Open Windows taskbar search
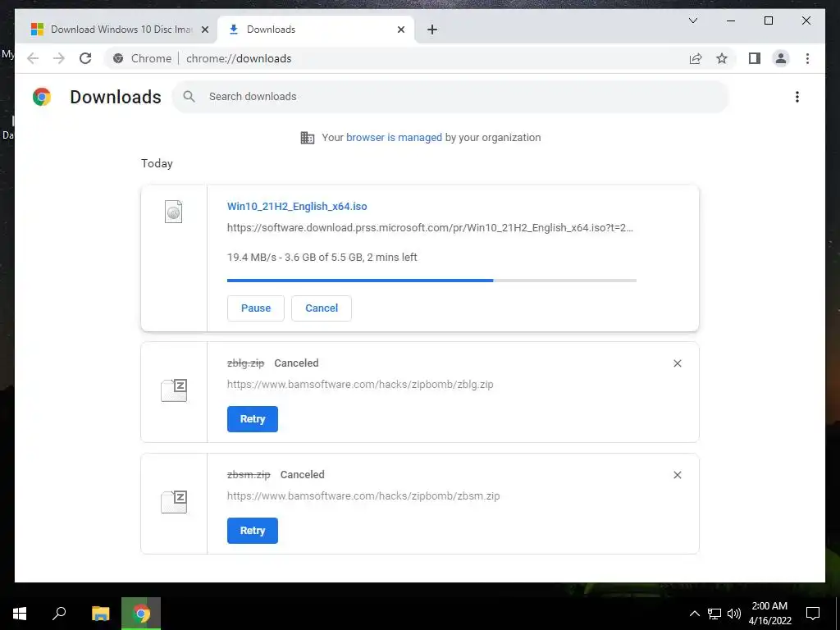Screen dimensions: 840x630 [x=59, y=614]
